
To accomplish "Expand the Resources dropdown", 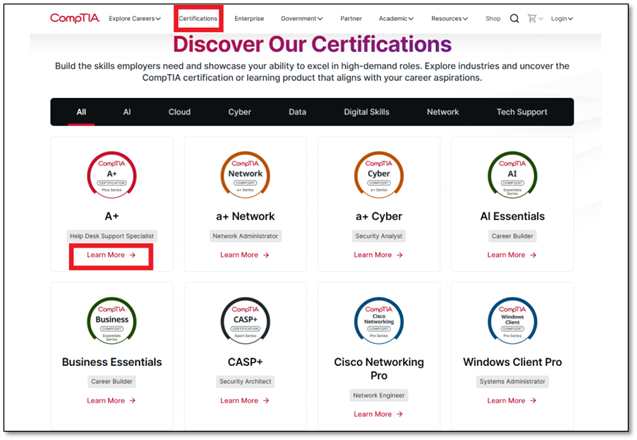I will [449, 19].
